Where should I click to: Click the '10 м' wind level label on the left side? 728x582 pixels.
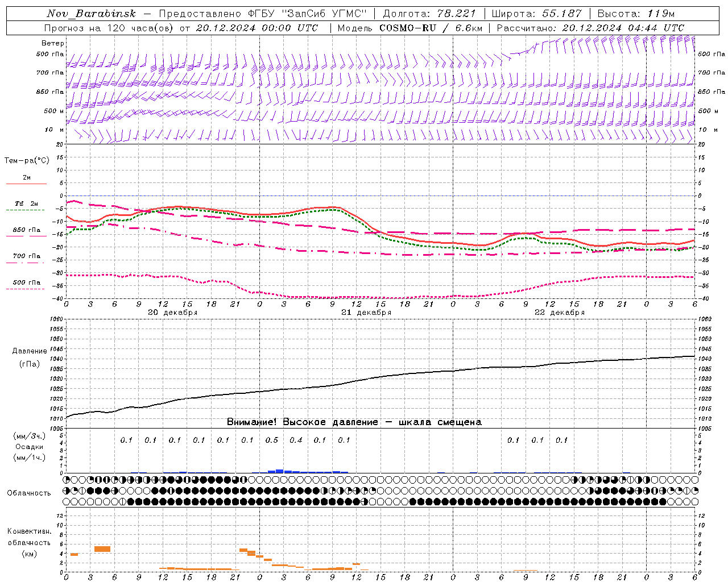coord(55,130)
